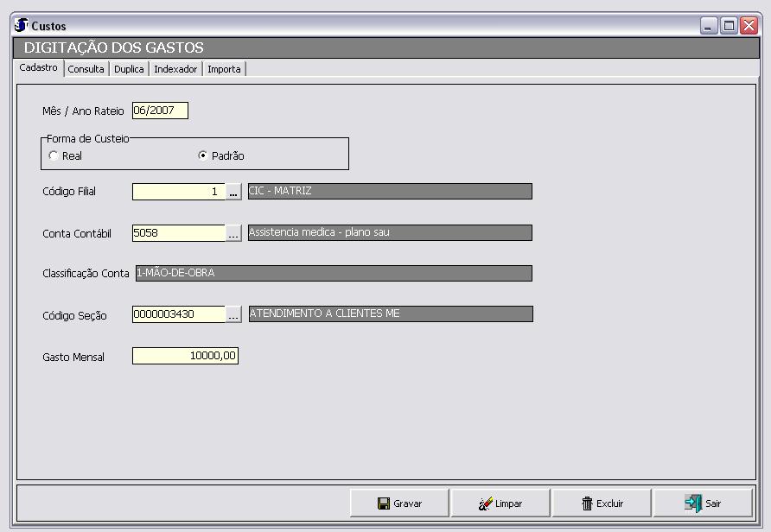Screen dimensions: 771x532
Task: Select the Cadastro tab
Action: 38,68
